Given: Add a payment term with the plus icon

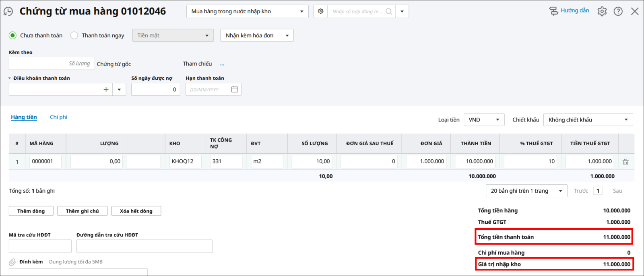Looking at the screenshot, I should coord(106,89).
